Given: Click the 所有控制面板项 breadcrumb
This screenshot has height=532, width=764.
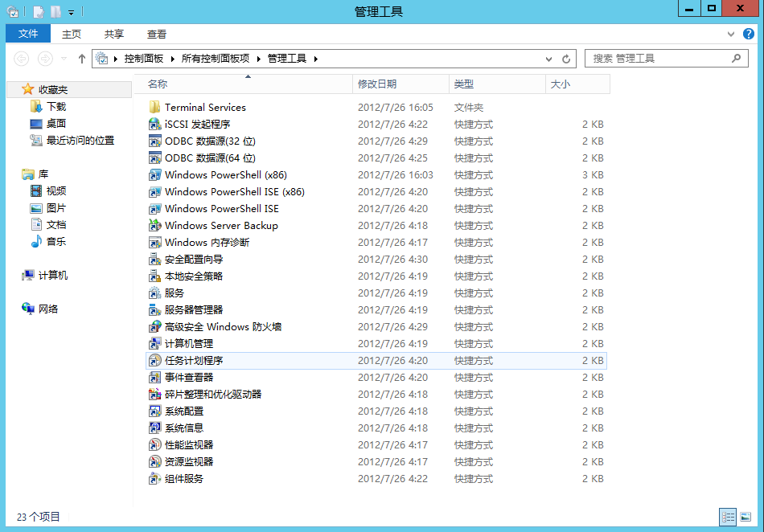Looking at the screenshot, I should 216,59.
